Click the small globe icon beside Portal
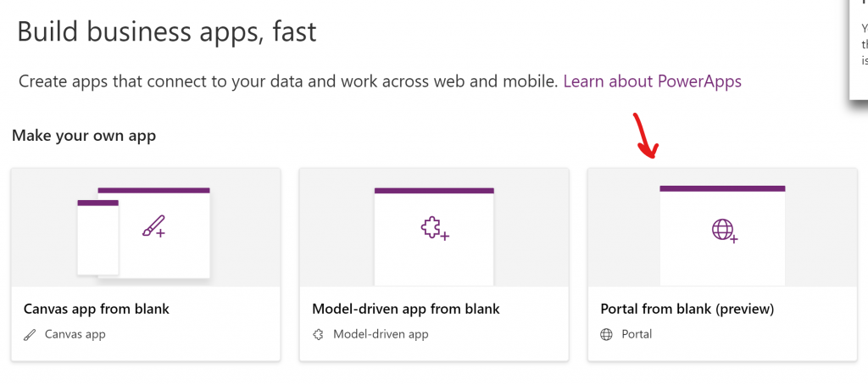The width and height of the screenshot is (868, 385). click(607, 335)
